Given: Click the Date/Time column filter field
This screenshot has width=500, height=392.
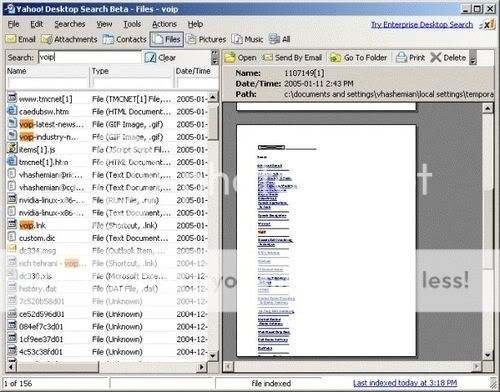Looking at the screenshot, I should 197,83.
